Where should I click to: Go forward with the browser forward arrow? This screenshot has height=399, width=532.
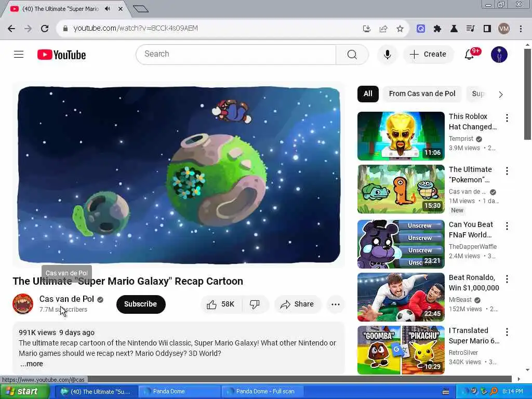(x=28, y=29)
